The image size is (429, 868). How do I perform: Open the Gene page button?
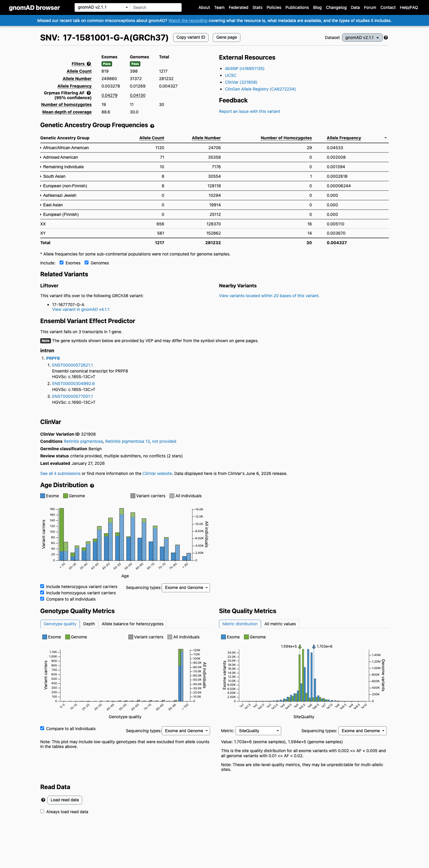(x=226, y=38)
